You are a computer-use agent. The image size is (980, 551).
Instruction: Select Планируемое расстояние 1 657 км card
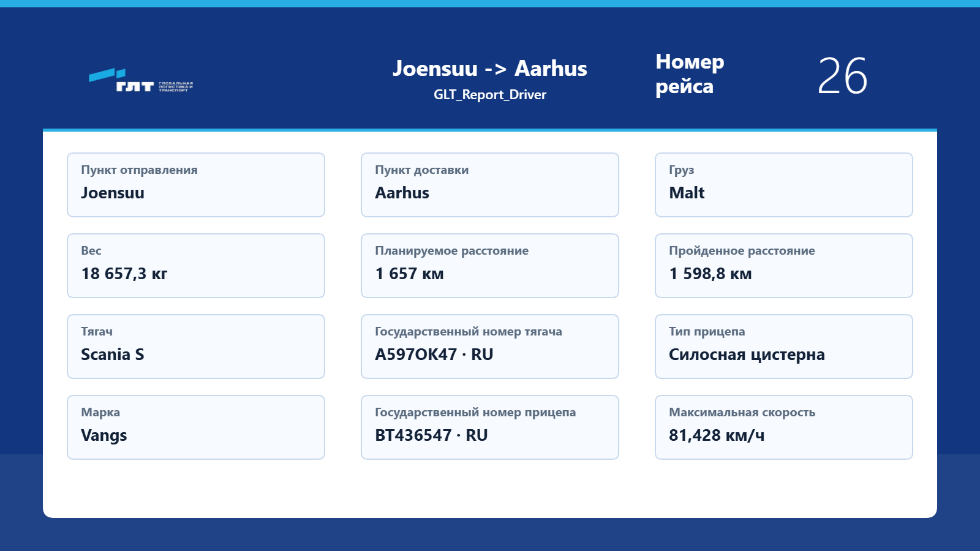(490, 266)
